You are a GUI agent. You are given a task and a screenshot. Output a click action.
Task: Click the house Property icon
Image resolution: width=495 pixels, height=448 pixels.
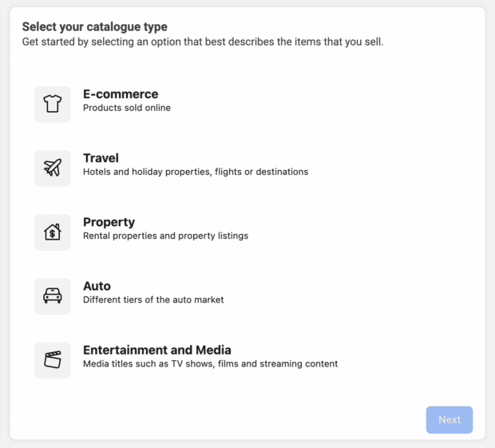tap(53, 232)
